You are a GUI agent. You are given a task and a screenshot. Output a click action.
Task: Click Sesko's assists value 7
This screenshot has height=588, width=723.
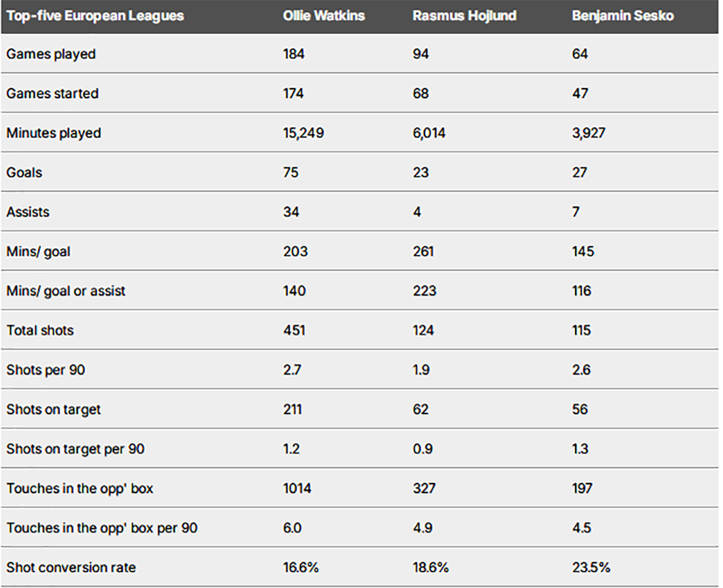pyautogui.click(x=576, y=212)
